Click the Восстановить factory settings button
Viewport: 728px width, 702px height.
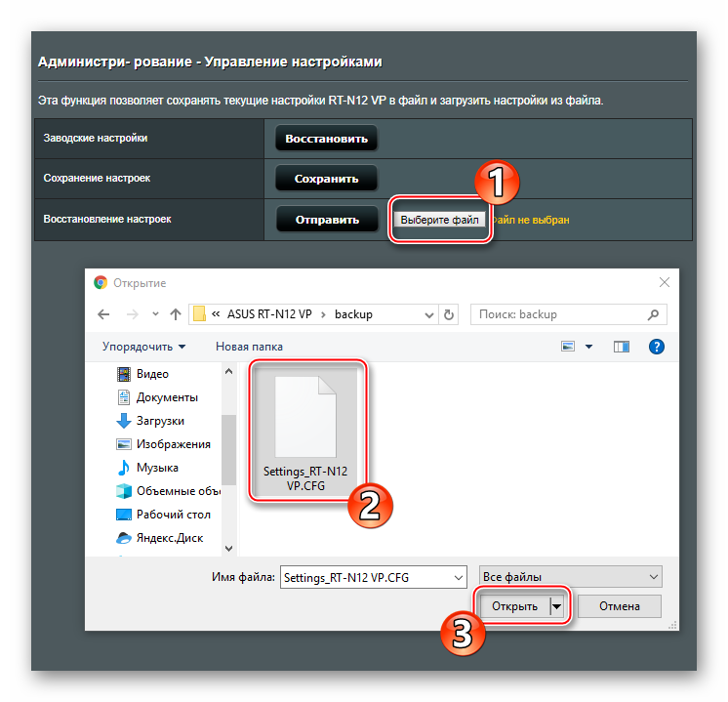tap(326, 139)
